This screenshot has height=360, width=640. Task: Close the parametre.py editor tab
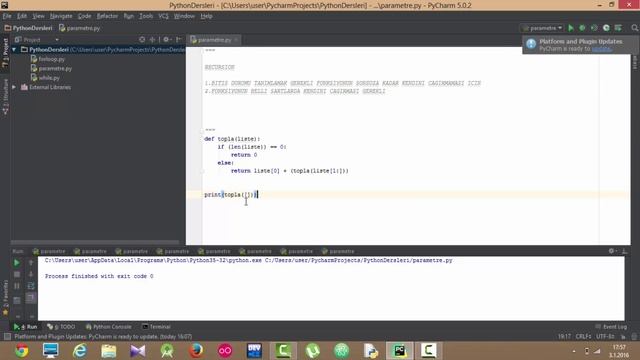pyautogui.click(x=236, y=40)
